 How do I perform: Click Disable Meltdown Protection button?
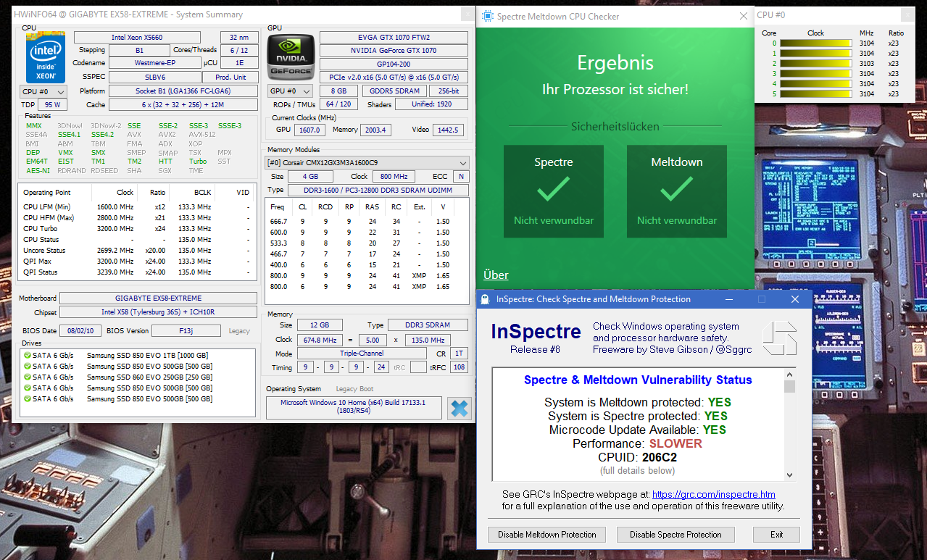(547, 535)
